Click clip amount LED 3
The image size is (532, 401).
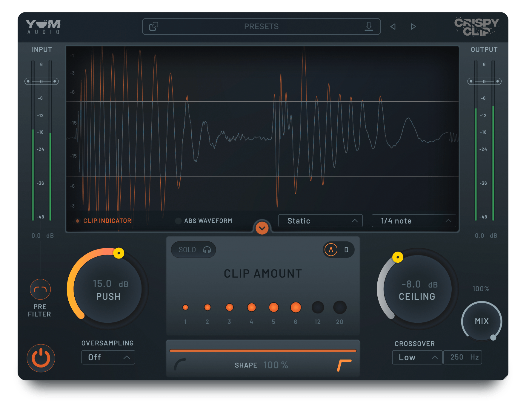pos(230,307)
